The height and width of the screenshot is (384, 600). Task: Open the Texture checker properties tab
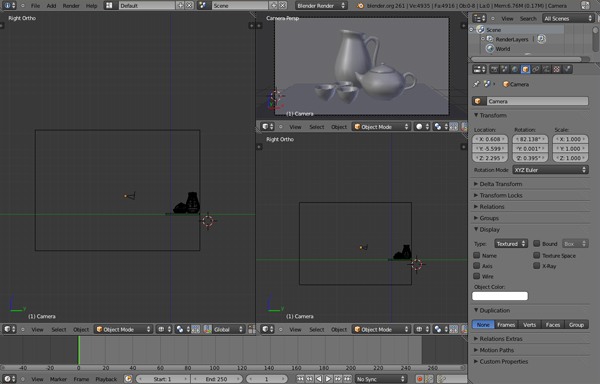click(x=556, y=69)
